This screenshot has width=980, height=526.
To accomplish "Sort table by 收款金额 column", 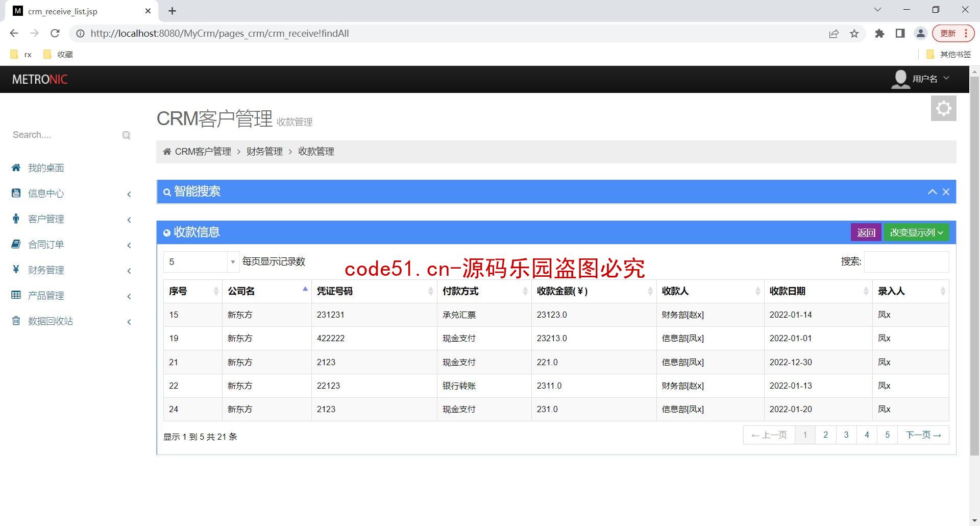I will pyautogui.click(x=594, y=291).
